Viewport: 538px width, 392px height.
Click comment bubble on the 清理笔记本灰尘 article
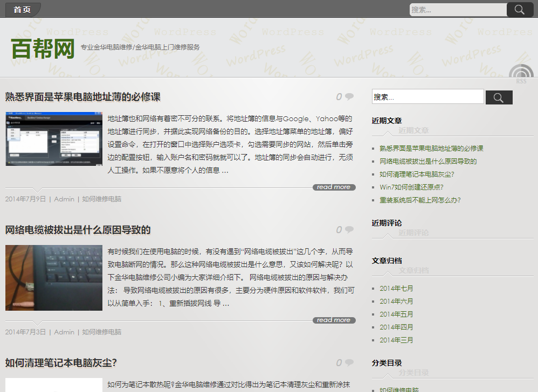pyautogui.click(x=348, y=361)
